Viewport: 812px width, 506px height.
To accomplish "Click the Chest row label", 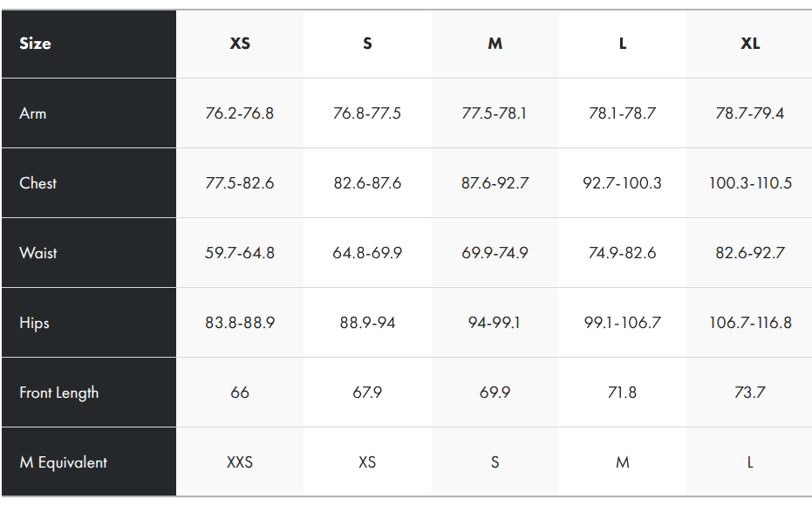I will pos(38,183).
